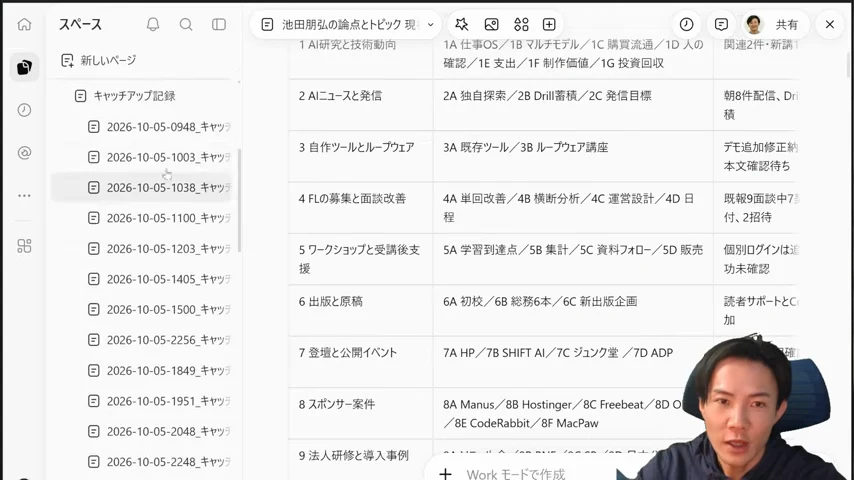The height and width of the screenshot is (480, 854).
Task: Click the plus icon beside Work モードで作成
Action: click(446, 474)
